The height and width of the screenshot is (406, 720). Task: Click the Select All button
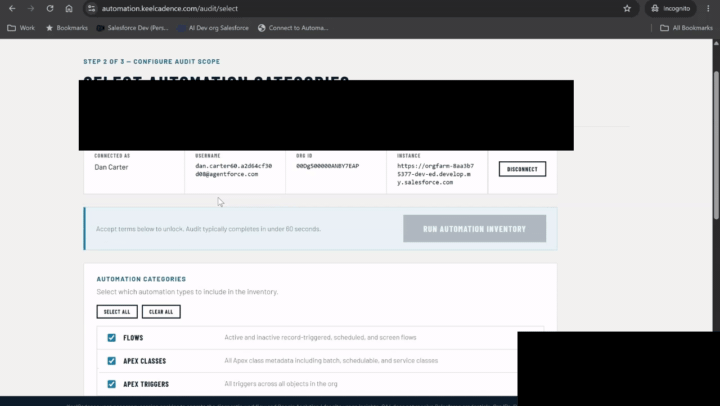[x=117, y=312]
